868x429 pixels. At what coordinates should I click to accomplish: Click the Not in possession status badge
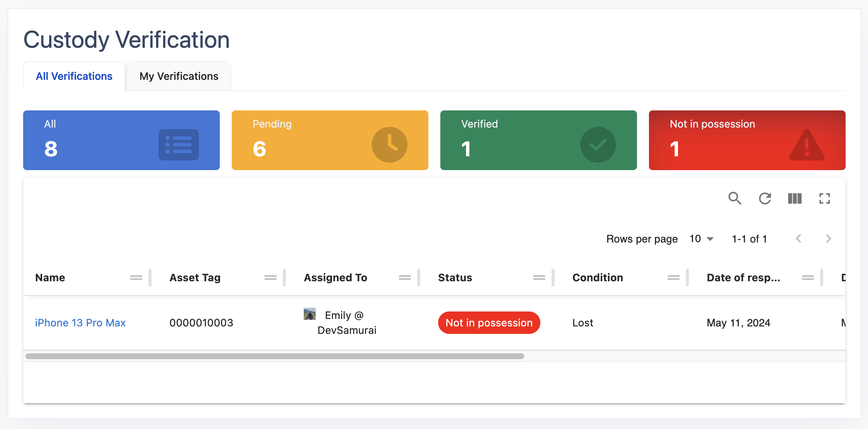489,323
